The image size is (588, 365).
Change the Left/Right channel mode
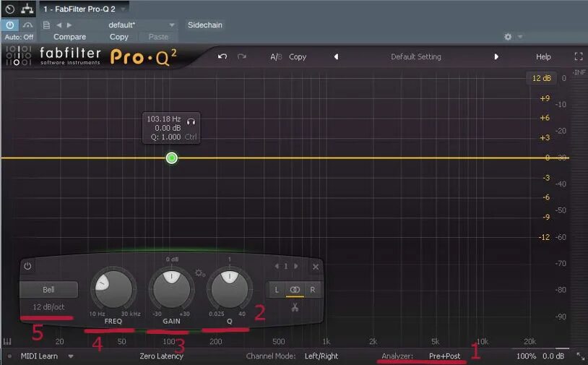pos(321,356)
